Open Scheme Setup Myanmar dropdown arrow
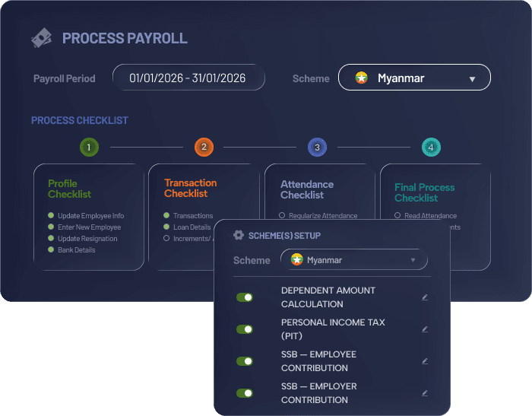The height and width of the screenshot is (416, 532). (x=413, y=260)
